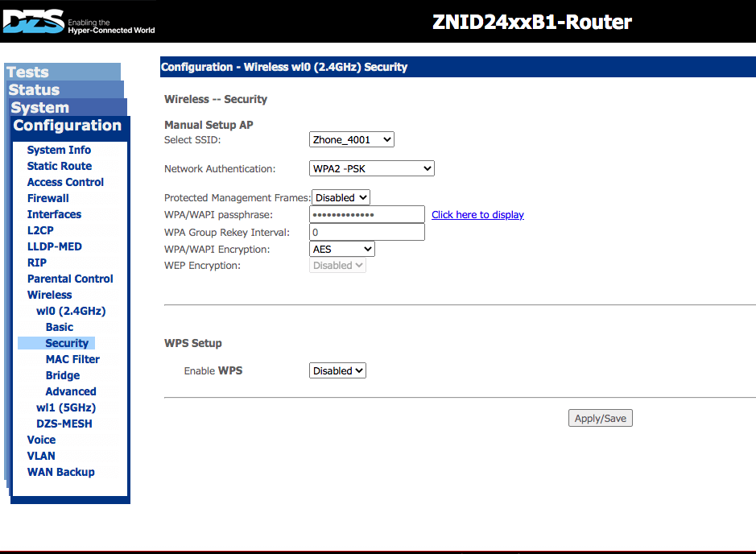The width and height of the screenshot is (756, 554).
Task: Open the Status tab
Action: point(35,90)
